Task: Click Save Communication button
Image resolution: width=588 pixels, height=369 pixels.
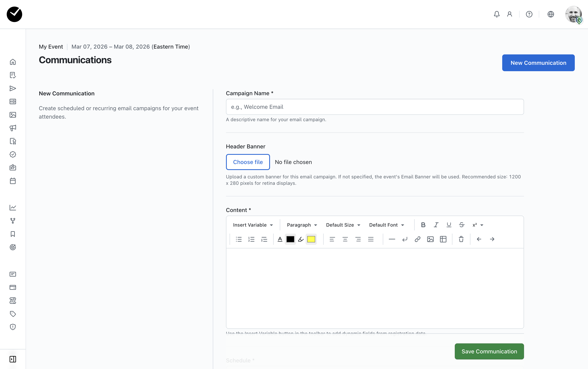Action: [489, 351]
